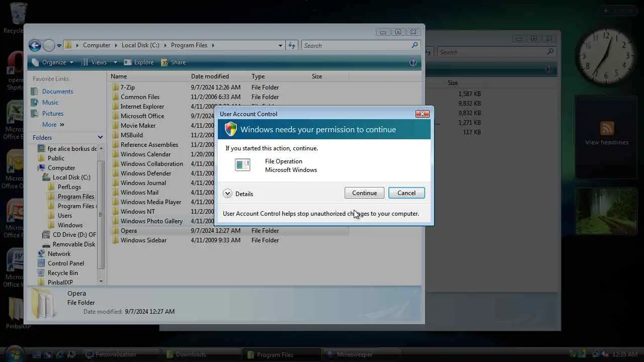
Task: Open the recent pages dropdown arrow
Action: (x=59, y=46)
